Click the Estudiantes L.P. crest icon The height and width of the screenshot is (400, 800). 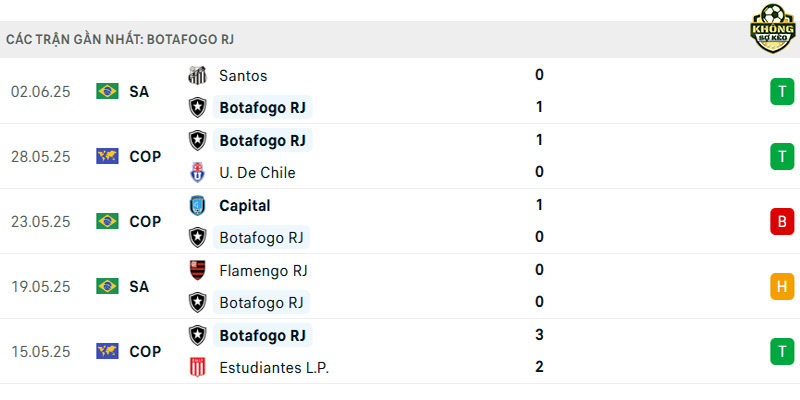pos(197,367)
